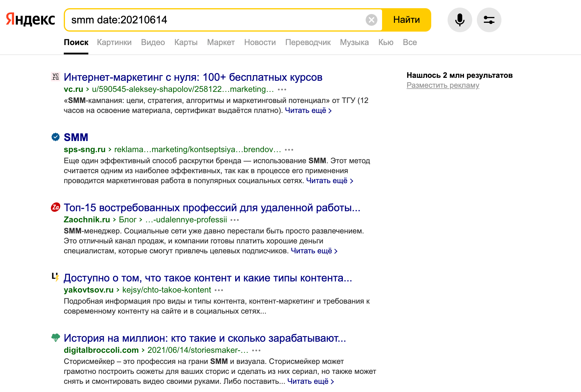The height and width of the screenshot is (392, 581).
Task: Select the Поиск tab
Action: point(76,42)
